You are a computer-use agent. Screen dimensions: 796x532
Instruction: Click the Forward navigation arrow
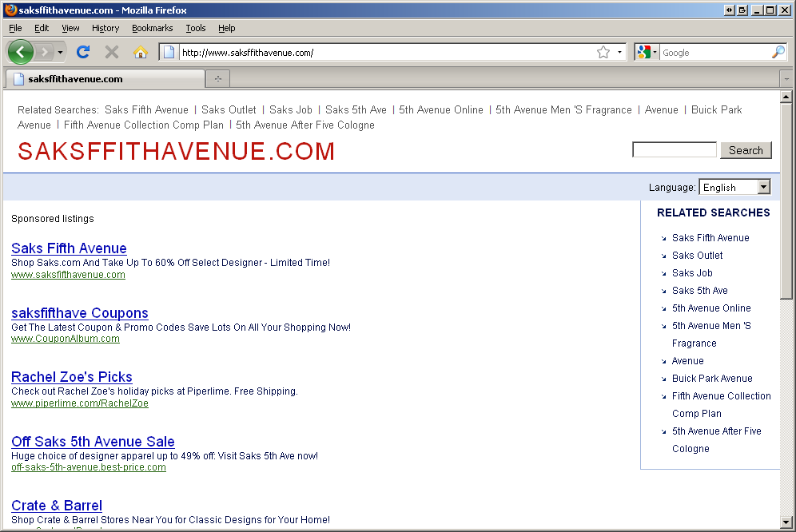point(45,52)
